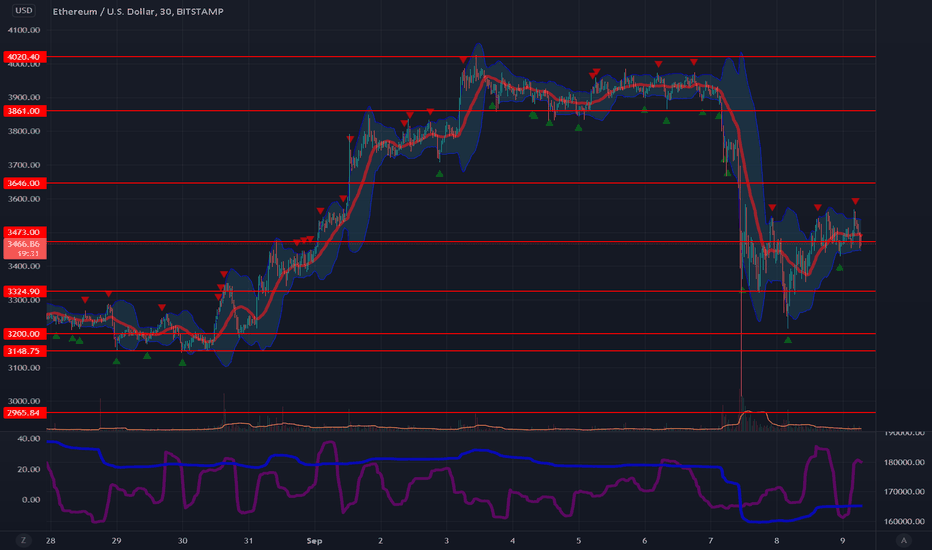
Task: Click date 29 on the time axis
Action: pos(116,540)
